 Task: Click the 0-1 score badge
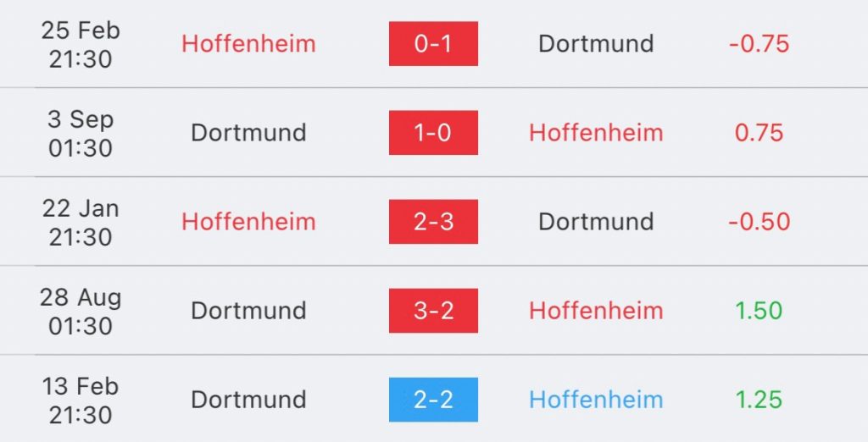tap(433, 44)
